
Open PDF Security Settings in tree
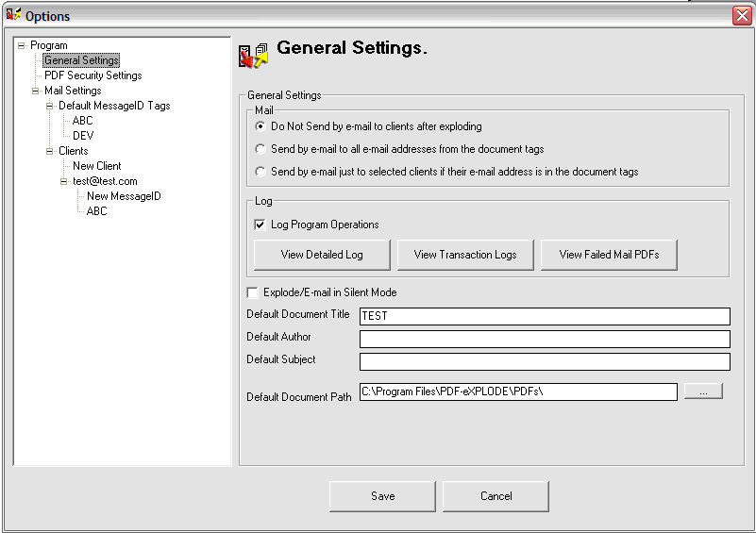(92, 75)
